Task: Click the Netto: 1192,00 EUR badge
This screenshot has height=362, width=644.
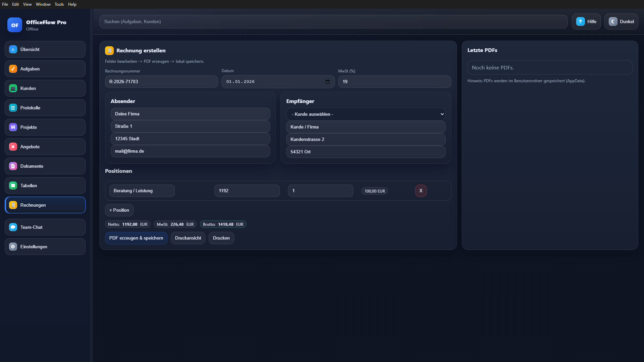Action: pos(128,224)
